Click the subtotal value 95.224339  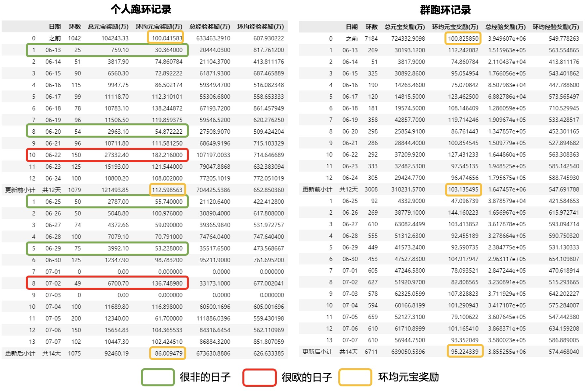click(x=465, y=352)
